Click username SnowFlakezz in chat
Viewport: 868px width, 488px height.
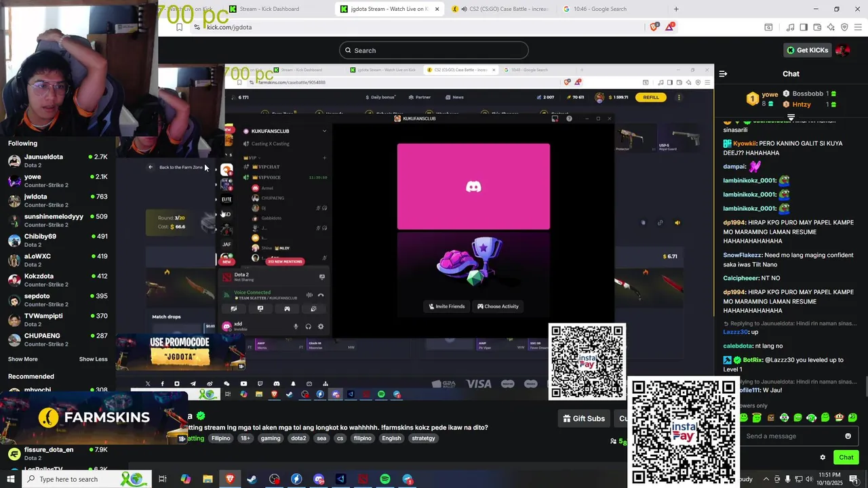[x=743, y=255]
